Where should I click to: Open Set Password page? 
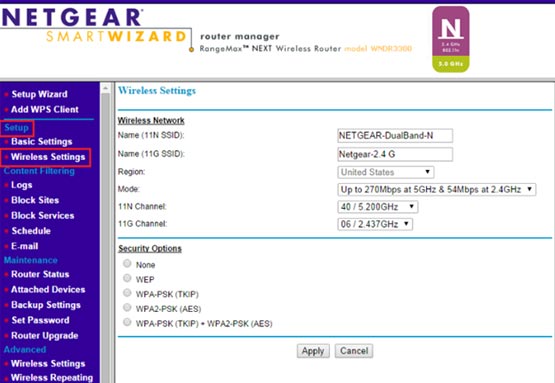point(40,320)
